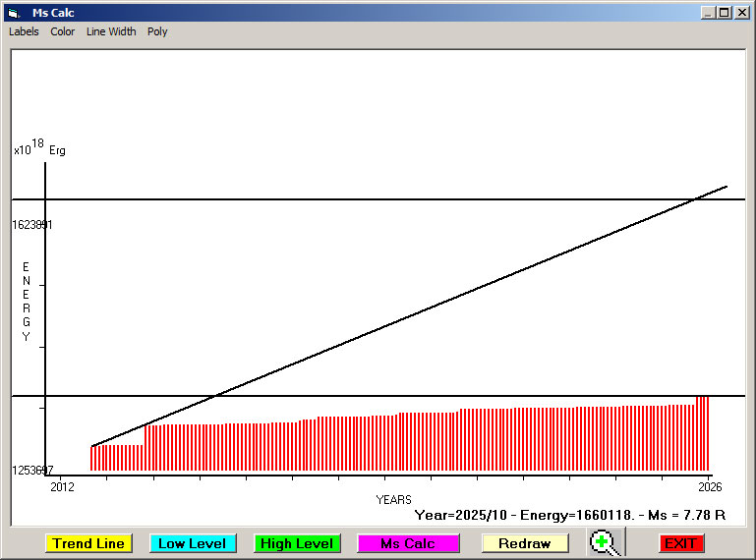Minimize the Ms Calc window
The width and height of the screenshot is (756, 560).
(x=708, y=13)
